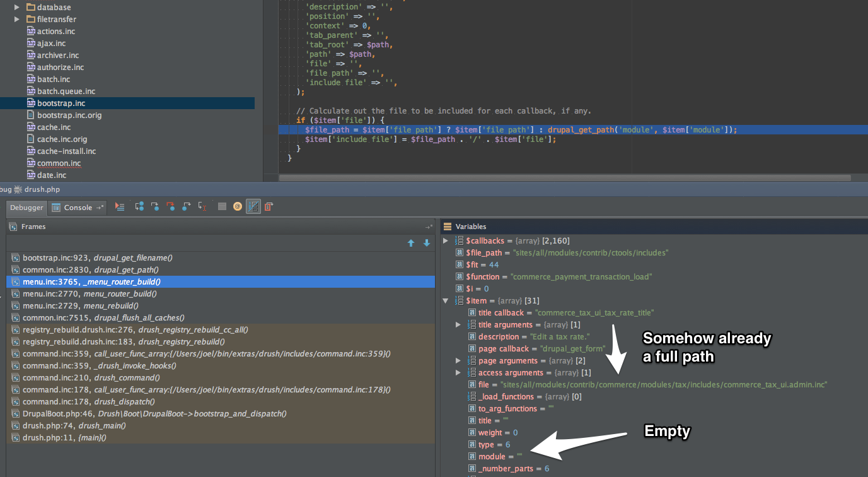Expand the $callbacks array variable

pyautogui.click(x=446, y=241)
